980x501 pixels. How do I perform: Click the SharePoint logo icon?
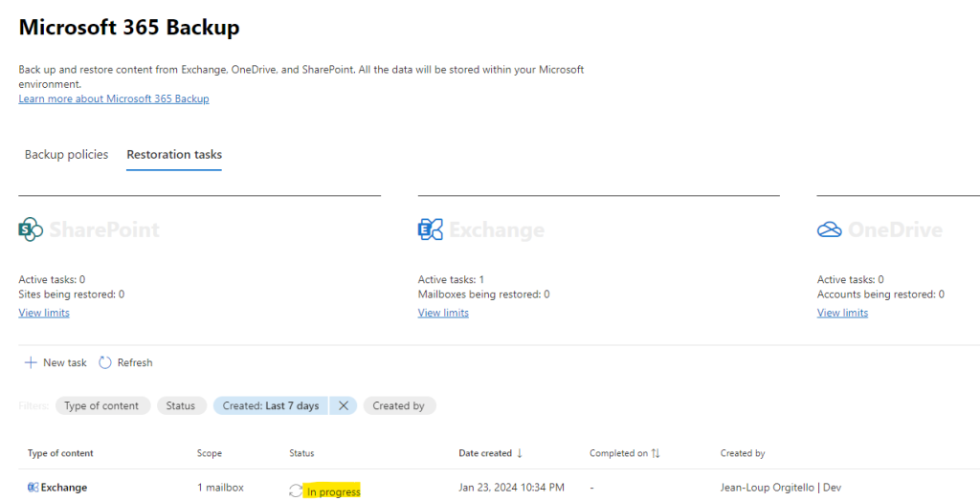31,229
